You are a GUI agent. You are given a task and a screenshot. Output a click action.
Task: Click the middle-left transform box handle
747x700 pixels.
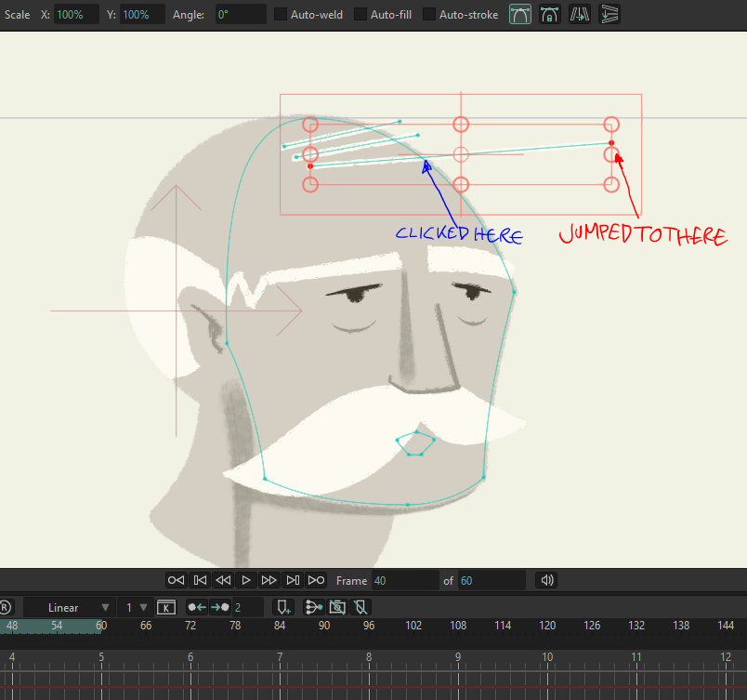click(x=310, y=154)
